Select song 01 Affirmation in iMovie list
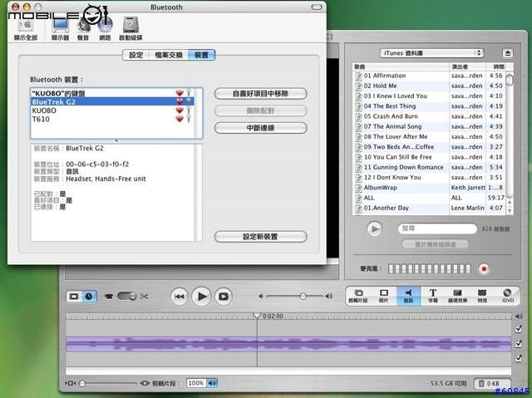The height and width of the screenshot is (398, 532). (x=429, y=76)
